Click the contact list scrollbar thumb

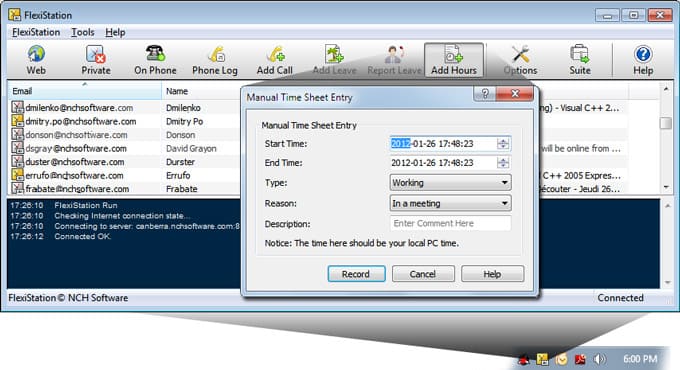666,123
